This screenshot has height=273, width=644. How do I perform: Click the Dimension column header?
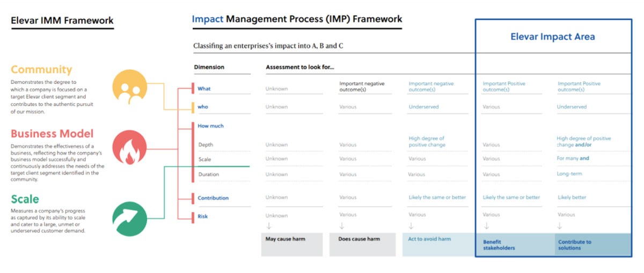(x=209, y=67)
